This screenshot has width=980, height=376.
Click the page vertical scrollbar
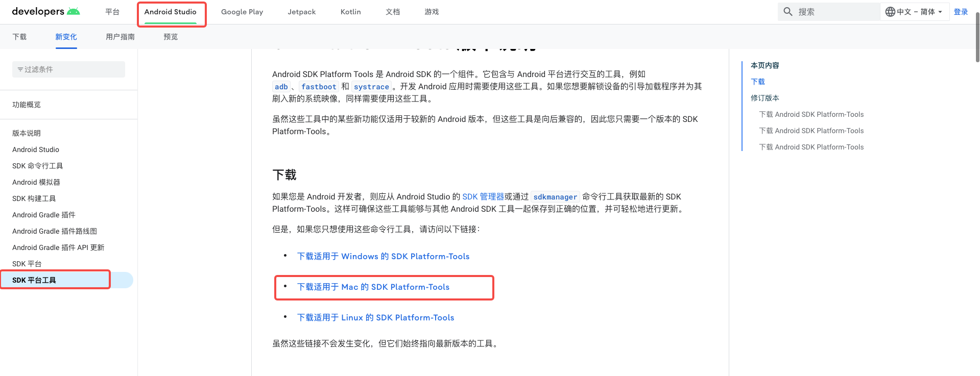(x=977, y=38)
